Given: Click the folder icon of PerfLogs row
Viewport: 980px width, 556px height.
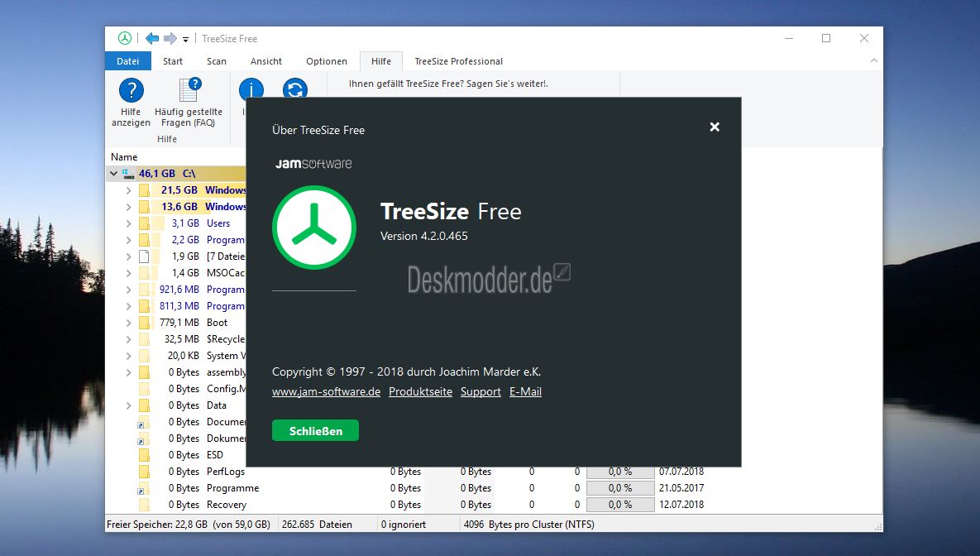Looking at the screenshot, I should pyautogui.click(x=145, y=472).
